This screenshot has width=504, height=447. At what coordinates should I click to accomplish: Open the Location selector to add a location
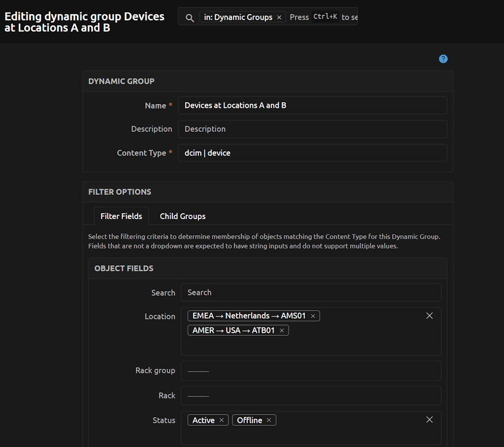(345, 345)
